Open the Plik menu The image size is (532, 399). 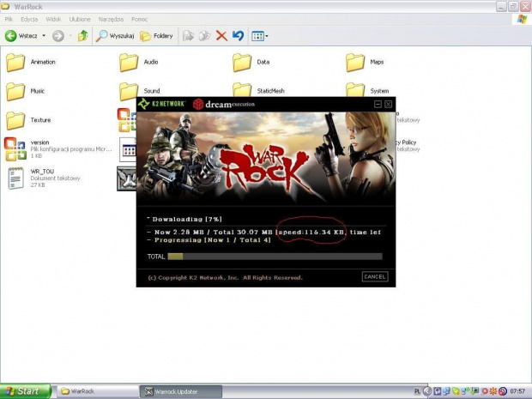click(9, 19)
